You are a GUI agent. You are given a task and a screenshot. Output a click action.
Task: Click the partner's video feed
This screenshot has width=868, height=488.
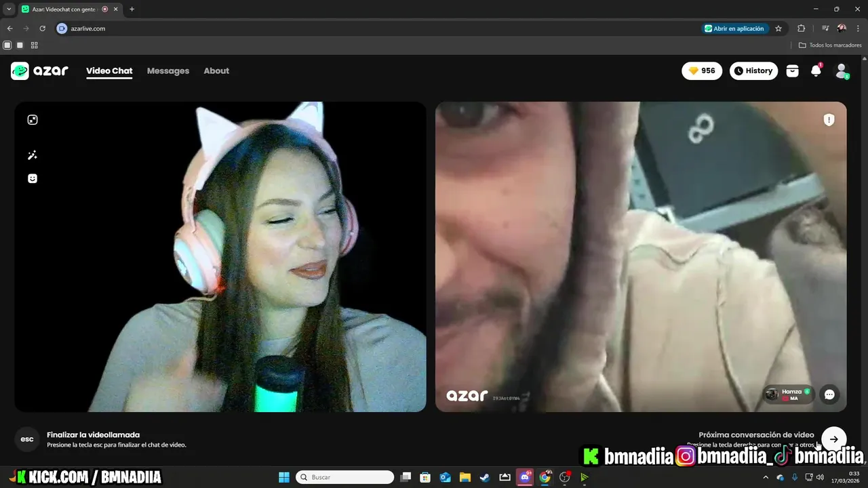pyautogui.click(x=641, y=257)
